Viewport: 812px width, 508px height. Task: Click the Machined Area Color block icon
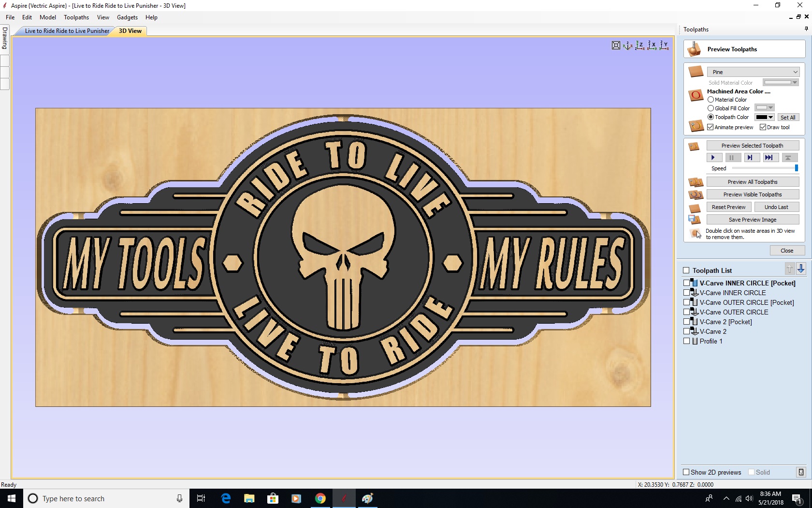[x=696, y=95]
